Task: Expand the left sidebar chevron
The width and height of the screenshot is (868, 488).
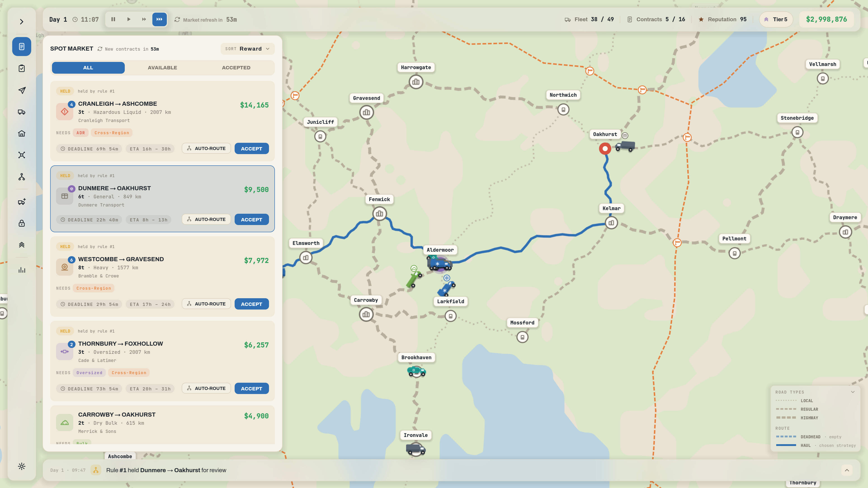Action: (21, 22)
